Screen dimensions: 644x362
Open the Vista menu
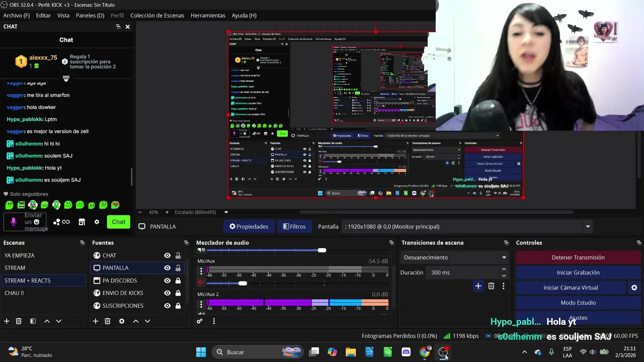click(x=63, y=16)
